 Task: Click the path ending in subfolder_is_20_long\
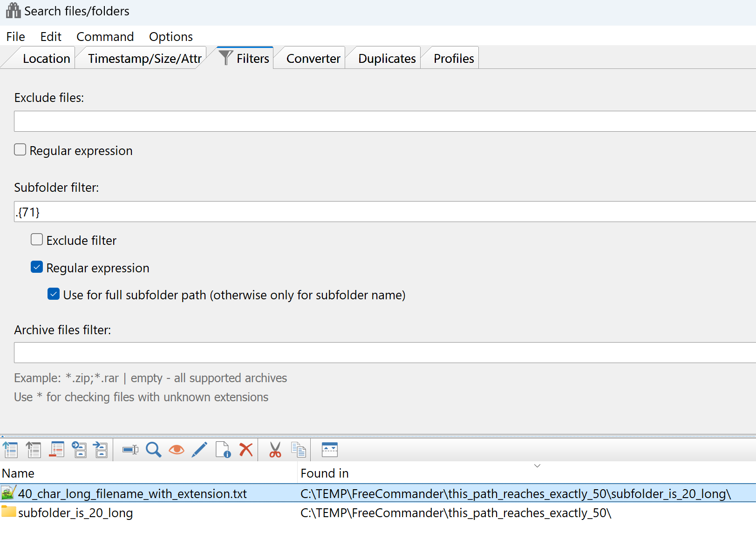tap(516, 494)
